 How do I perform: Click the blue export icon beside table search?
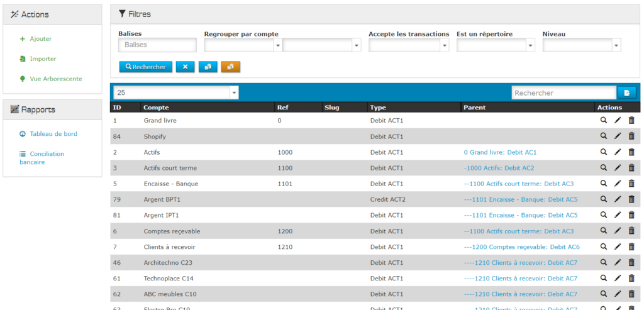coord(626,93)
